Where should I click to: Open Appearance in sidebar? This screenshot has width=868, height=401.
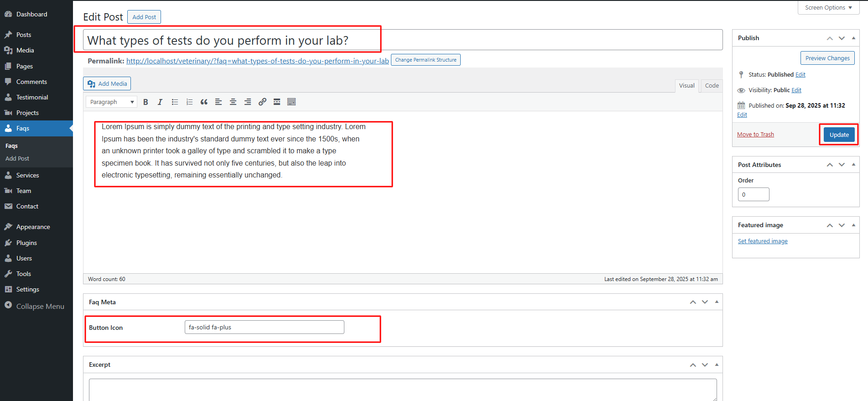click(x=36, y=227)
